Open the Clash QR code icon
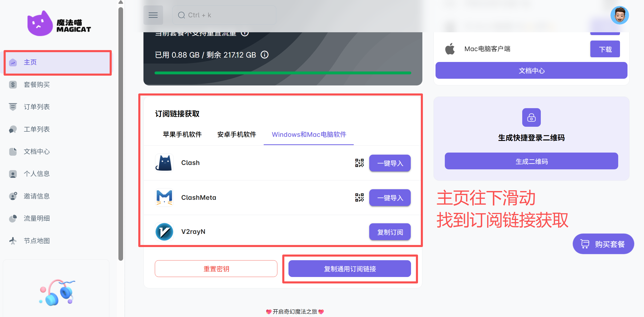Screen dimensions: 644x317 tap(359, 163)
